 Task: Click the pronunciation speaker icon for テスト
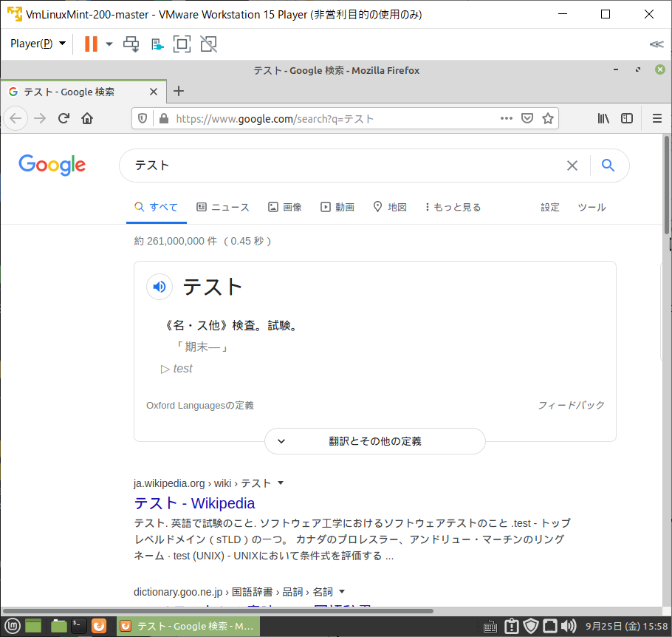point(160,287)
